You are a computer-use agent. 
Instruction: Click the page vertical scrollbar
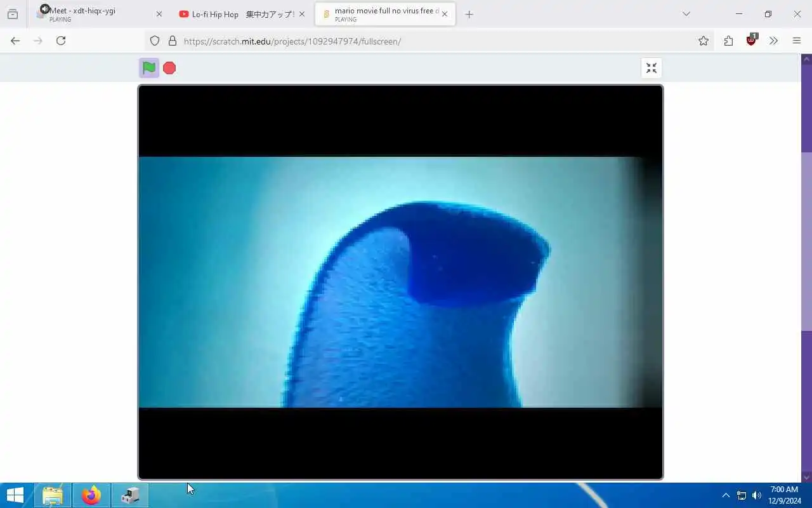point(807,241)
